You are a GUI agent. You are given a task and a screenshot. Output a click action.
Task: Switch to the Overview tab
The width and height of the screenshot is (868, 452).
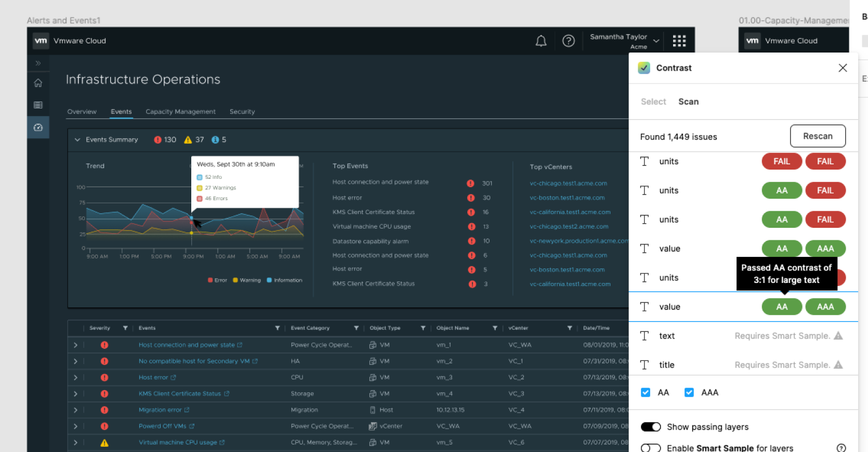[x=82, y=112]
